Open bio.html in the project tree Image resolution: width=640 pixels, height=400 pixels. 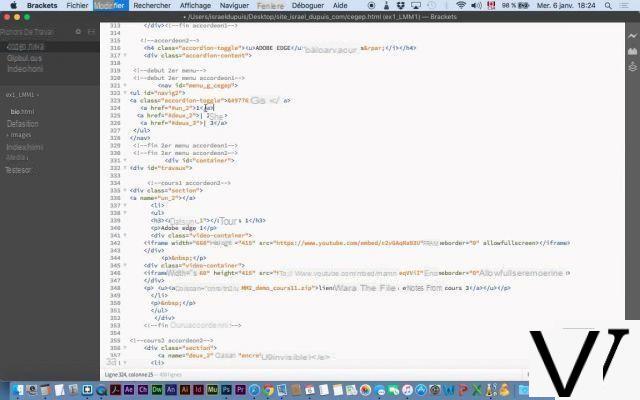pyautogui.click(x=22, y=111)
